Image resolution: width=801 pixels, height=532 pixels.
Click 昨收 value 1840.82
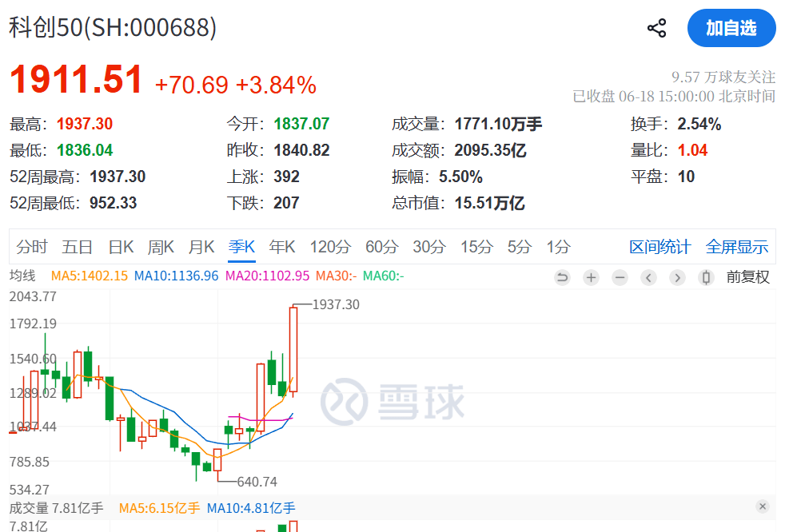point(301,151)
